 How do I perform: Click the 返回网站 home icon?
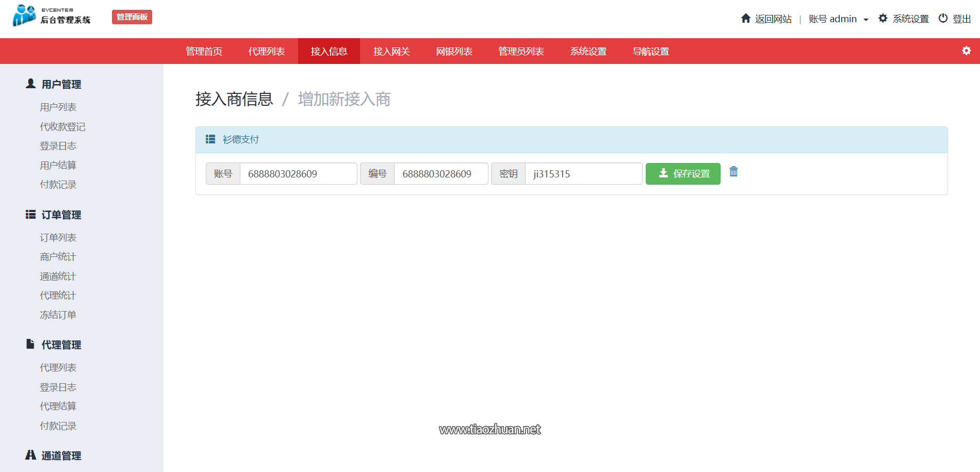746,18
